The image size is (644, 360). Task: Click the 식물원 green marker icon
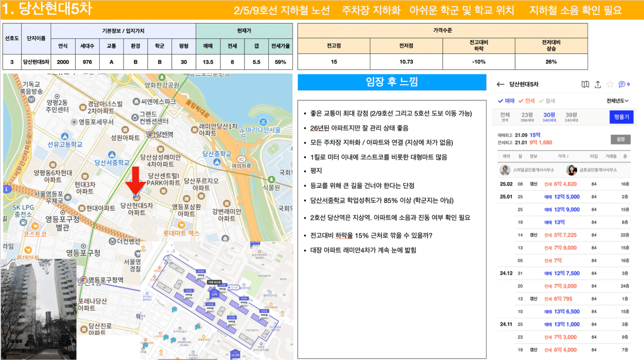(x=271, y=179)
